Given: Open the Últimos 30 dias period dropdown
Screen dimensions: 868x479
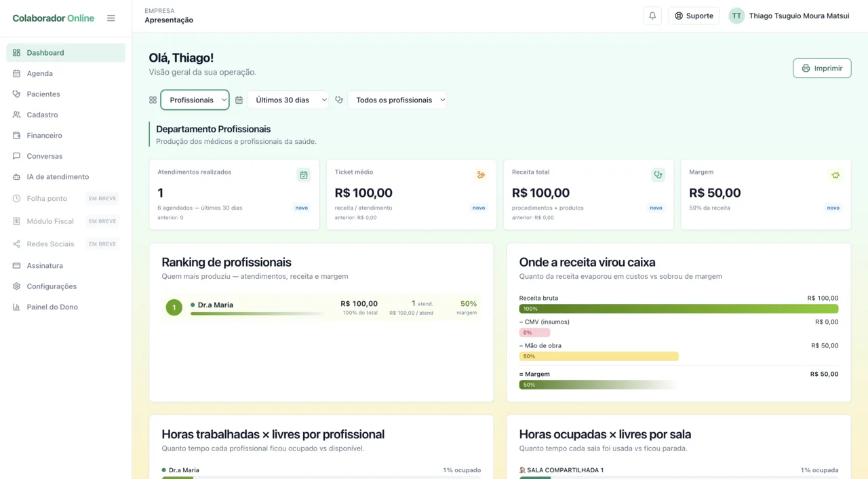Looking at the screenshot, I should (288, 100).
